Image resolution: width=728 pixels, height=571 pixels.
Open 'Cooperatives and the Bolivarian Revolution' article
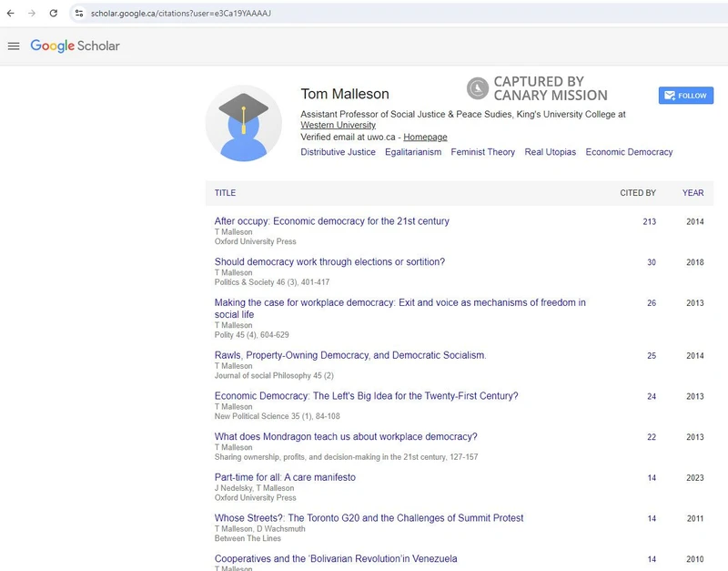pos(336,558)
